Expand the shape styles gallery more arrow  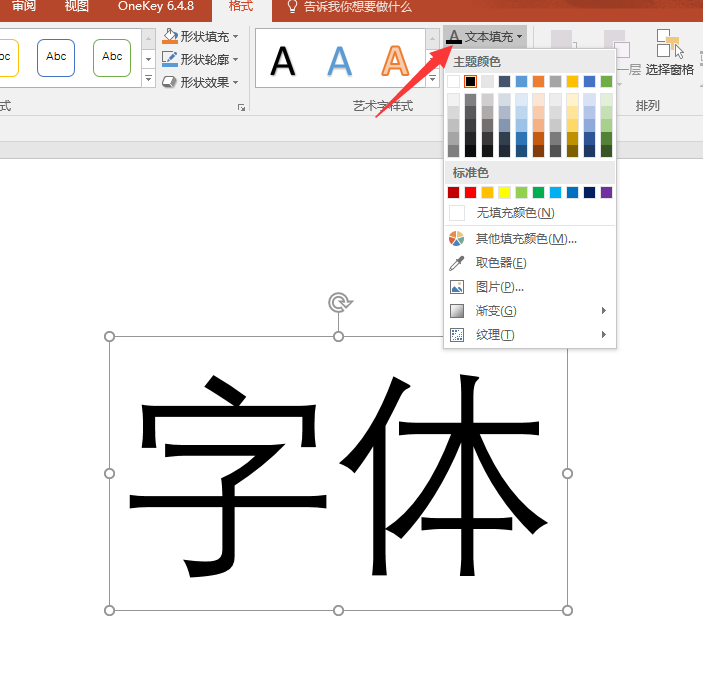pyautogui.click(x=148, y=78)
